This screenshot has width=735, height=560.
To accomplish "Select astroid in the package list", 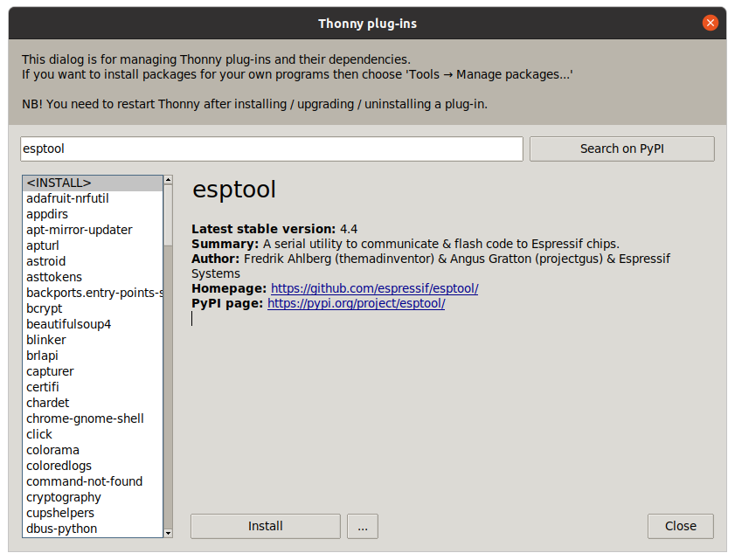I will point(93,261).
